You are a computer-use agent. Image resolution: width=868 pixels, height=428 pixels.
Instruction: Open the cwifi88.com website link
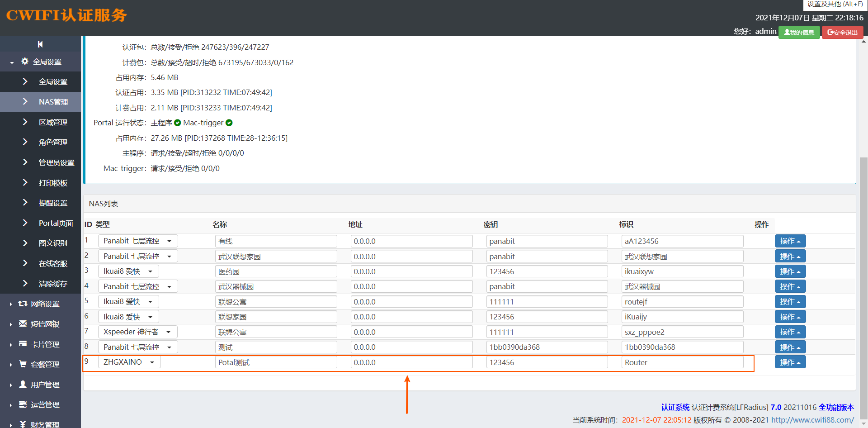(x=812, y=420)
